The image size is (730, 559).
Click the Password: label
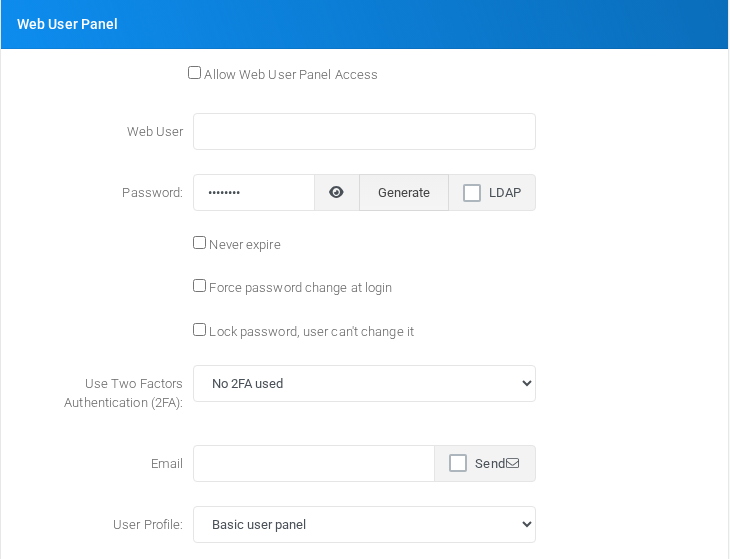152,193
